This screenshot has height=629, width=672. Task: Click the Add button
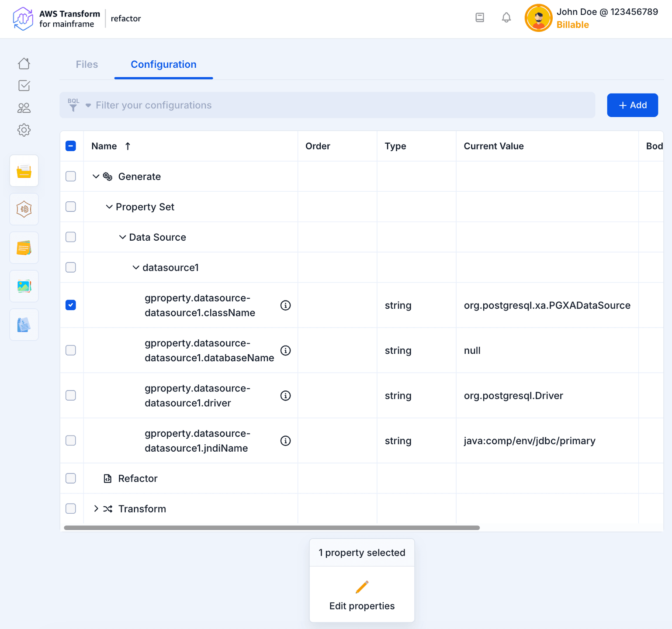coord(632,105)
